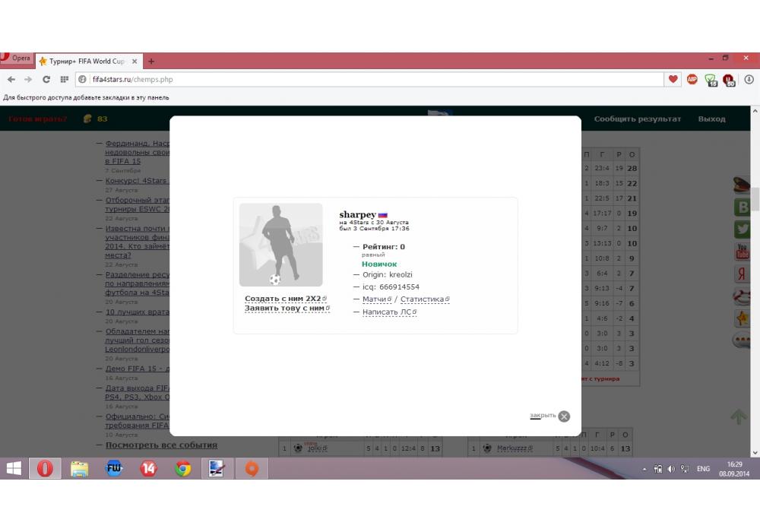Click the Twitter share icon in sidebar
Viewport: 760px width, 532px height.
tap(743, 230)
